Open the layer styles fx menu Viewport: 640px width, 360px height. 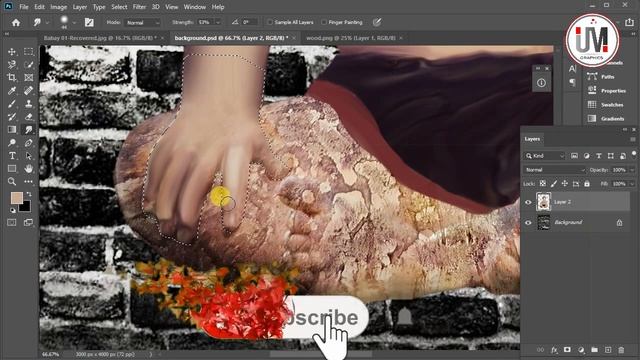pos(554,350)
